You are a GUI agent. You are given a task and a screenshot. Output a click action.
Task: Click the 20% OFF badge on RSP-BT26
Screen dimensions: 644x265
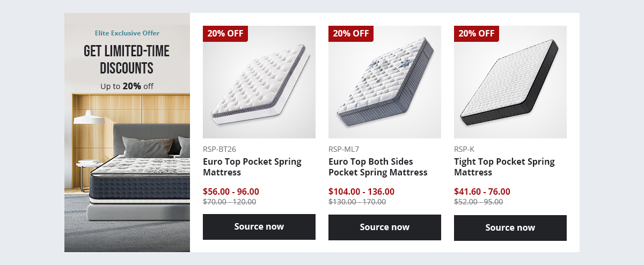click(x=225, y=33)
